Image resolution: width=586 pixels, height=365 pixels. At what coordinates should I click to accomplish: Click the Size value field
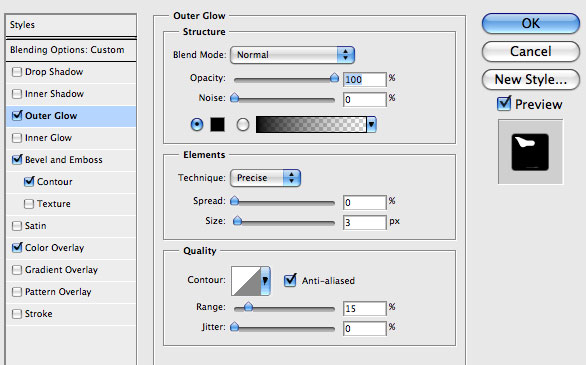[364, 223]
